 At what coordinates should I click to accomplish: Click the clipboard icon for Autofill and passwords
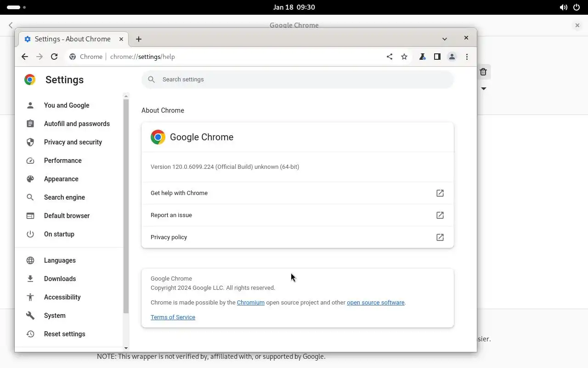tap(30, 124)
